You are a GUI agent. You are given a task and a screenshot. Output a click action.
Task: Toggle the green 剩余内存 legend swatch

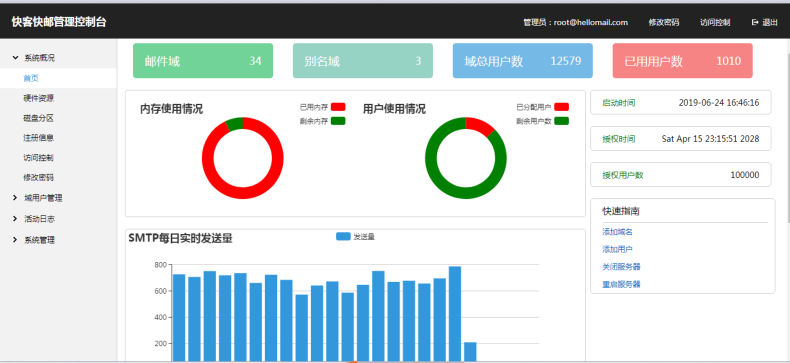[x=338, y=121]
